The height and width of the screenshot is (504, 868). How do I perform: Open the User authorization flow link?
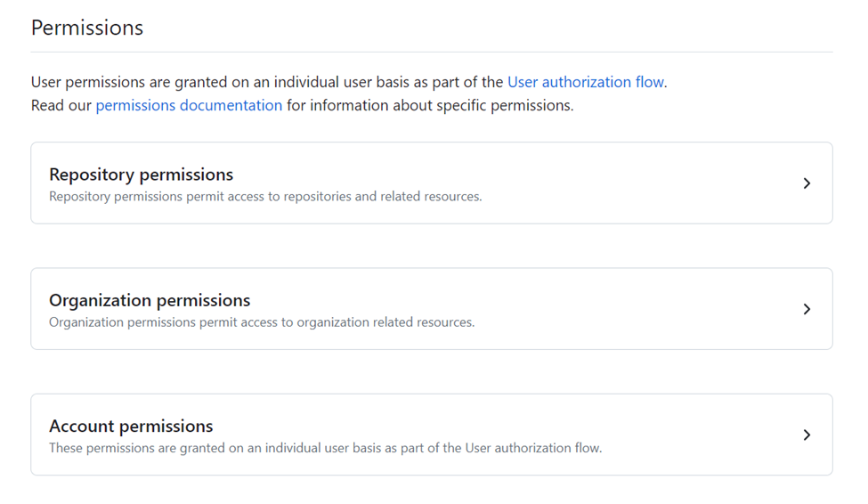[x=585, y=82]
